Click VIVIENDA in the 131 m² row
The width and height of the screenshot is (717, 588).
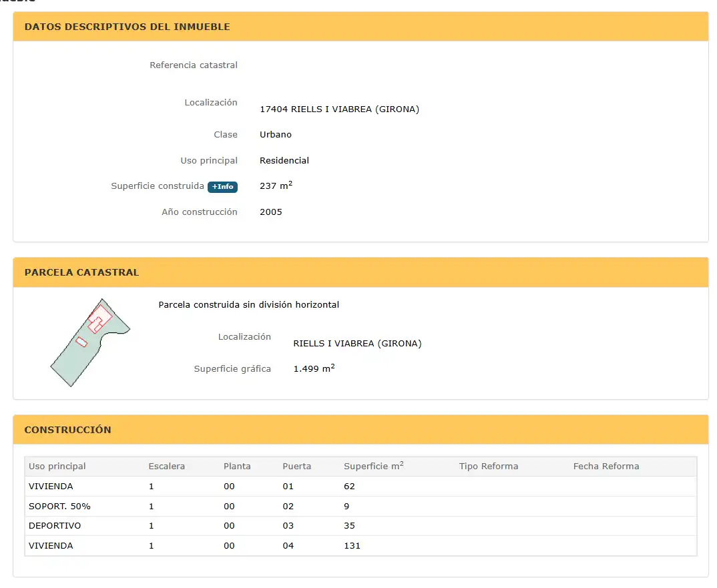pos(51,546)
